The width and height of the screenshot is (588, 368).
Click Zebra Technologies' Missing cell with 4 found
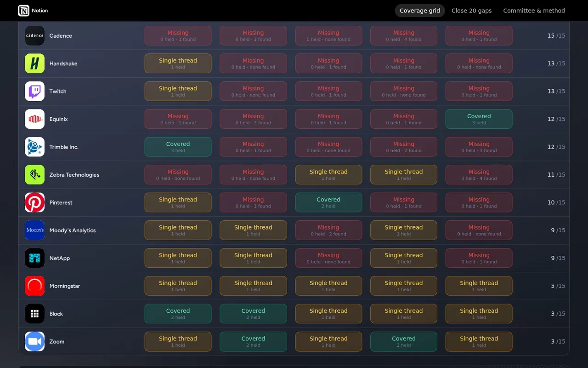tap(479, 175)
